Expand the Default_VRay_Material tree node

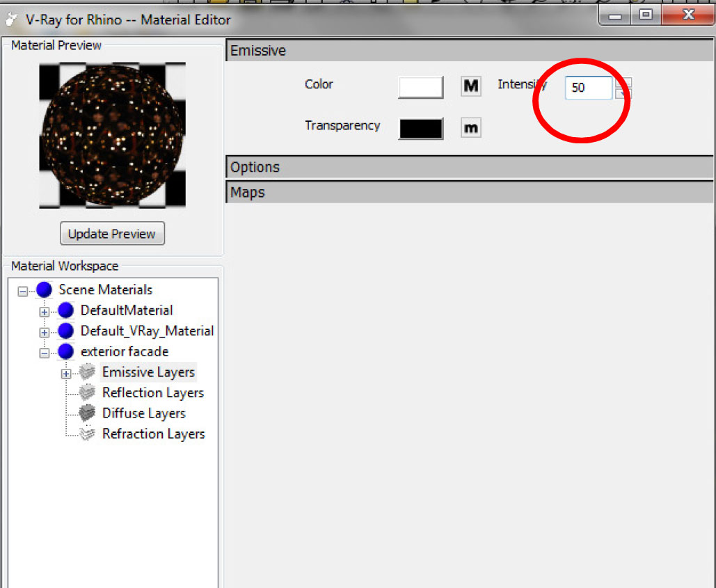coord(45,333)
